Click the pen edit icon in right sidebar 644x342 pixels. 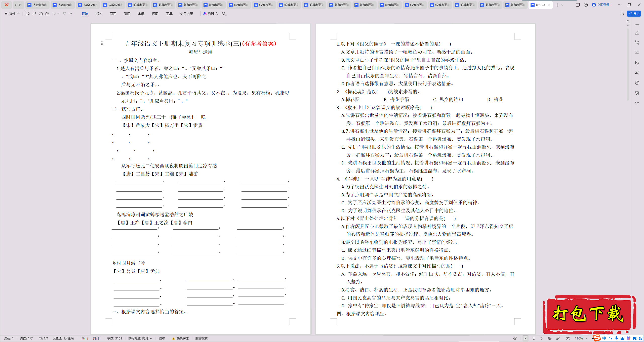pos(637,33)
